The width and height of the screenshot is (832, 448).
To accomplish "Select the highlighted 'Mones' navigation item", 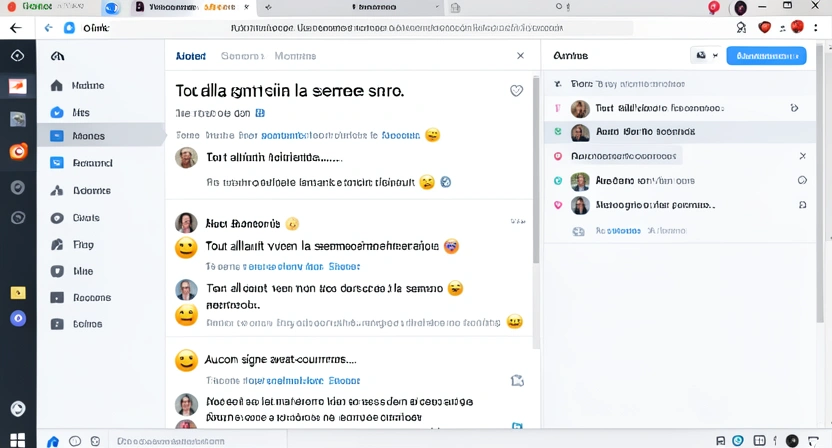I will pos(101,136).
